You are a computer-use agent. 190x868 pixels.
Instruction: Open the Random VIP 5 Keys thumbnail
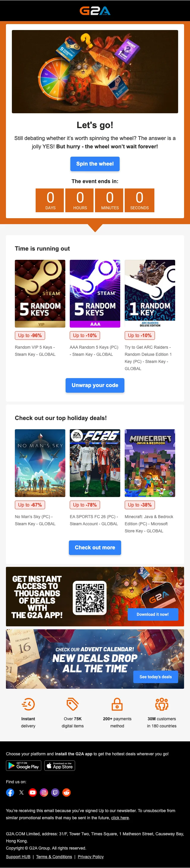tap(40, 293)
